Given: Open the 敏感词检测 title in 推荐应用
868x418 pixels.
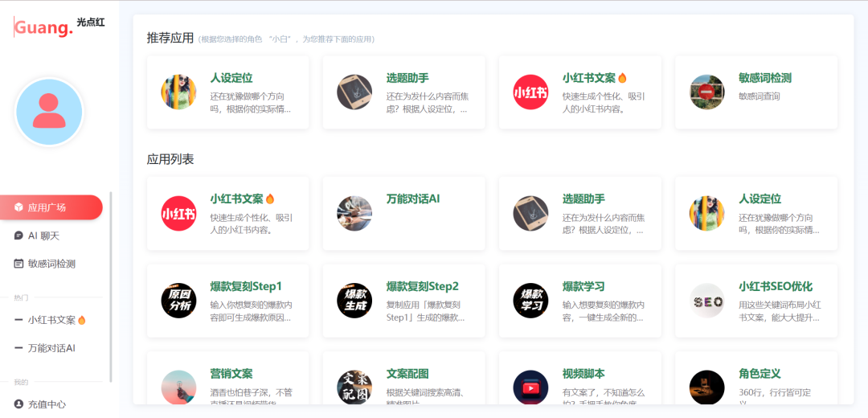Looking at the screenshot, I should 765,78.
